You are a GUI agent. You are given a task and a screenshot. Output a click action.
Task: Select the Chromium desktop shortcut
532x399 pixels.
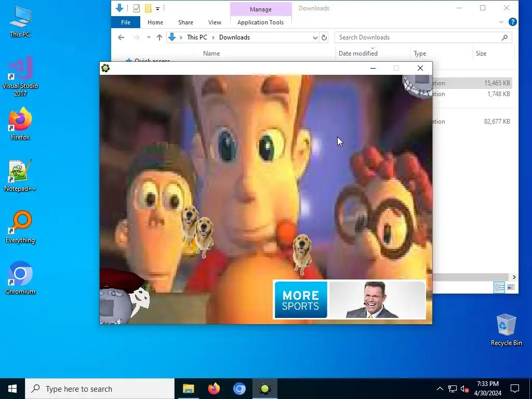[20, 278]
